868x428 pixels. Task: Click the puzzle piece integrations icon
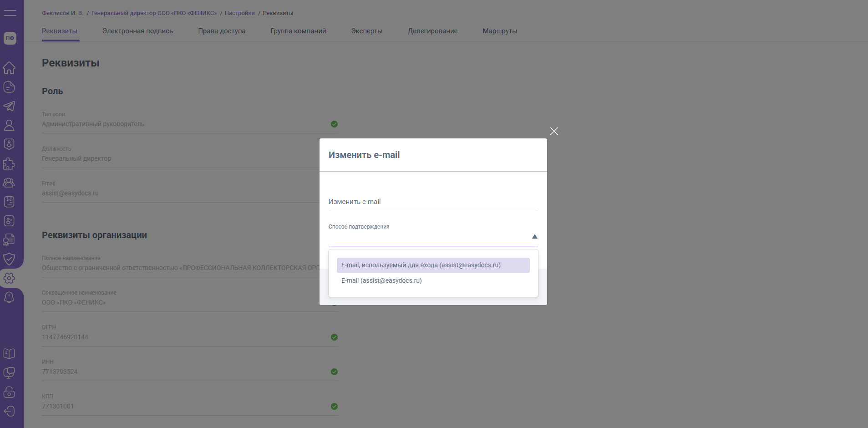tap(9, 163)
